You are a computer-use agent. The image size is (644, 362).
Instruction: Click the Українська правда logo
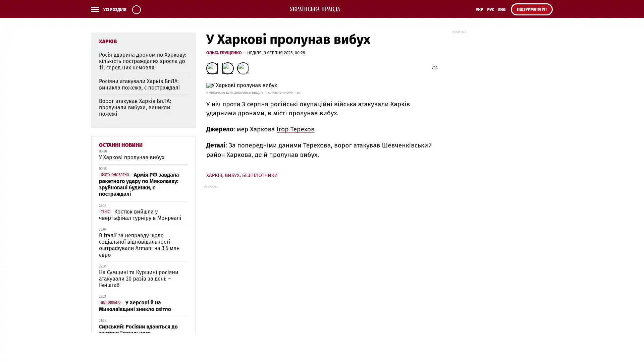[315, 9]
